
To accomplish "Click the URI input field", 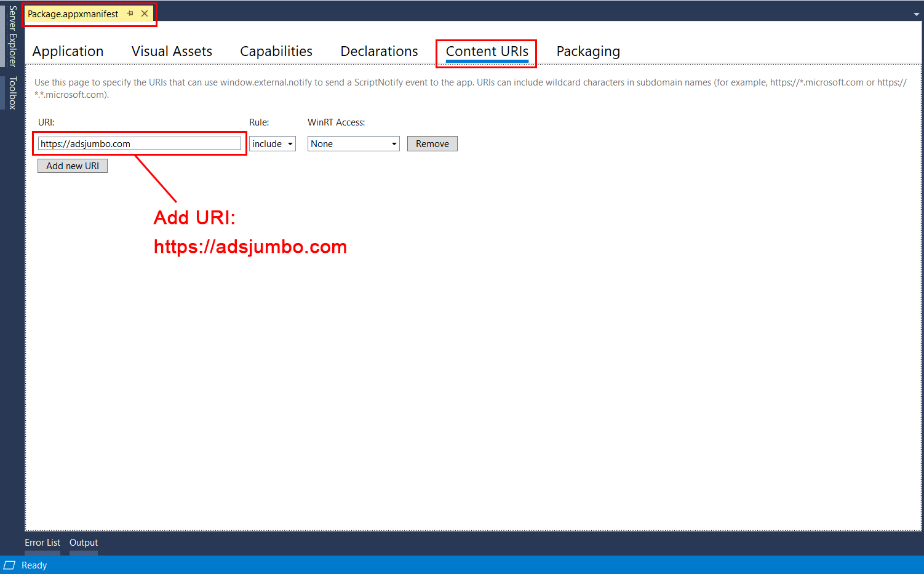I will point(140,144).
